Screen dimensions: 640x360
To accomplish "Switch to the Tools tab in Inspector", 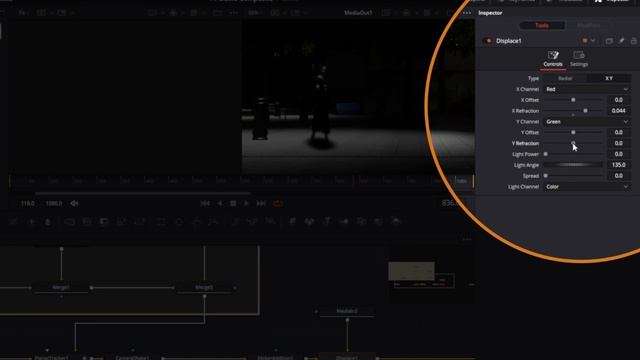I will coord(542,25).
